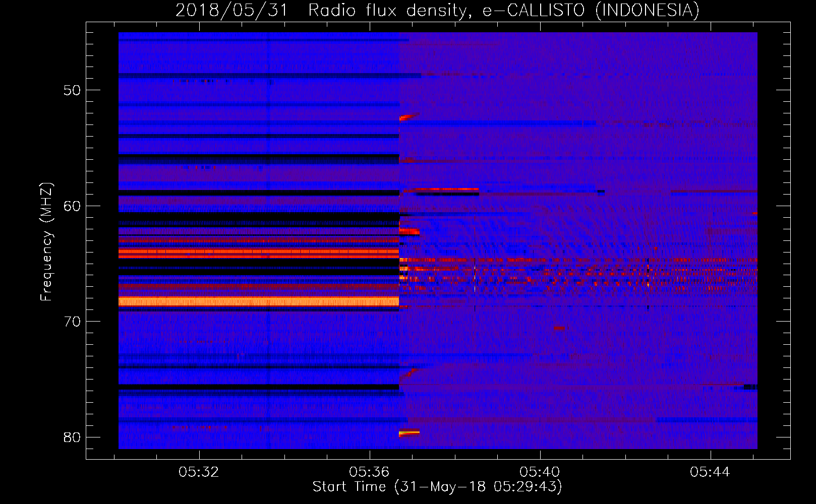816x504 pixels.
Task: Click the '80' frequency tick label
Action: [x=72, y=437]
